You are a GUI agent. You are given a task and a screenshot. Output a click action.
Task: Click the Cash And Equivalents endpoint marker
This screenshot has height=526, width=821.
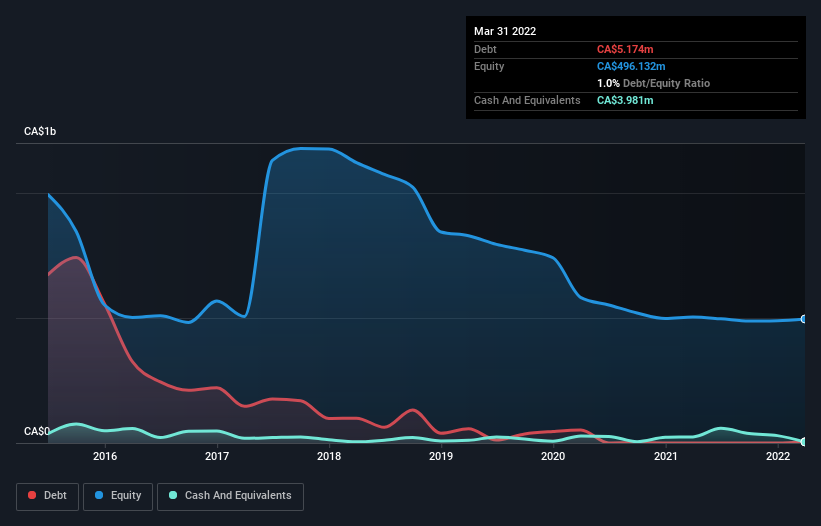point(804,442)
